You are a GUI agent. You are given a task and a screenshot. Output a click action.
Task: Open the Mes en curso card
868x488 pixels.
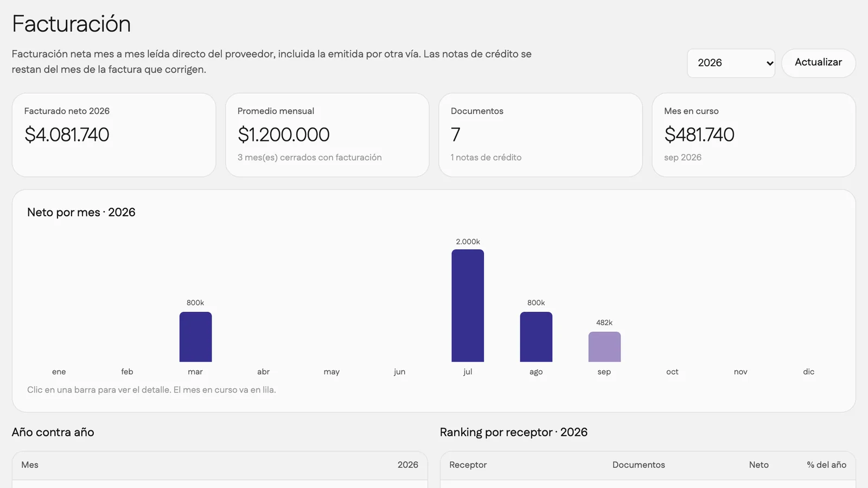coord(754,135)
